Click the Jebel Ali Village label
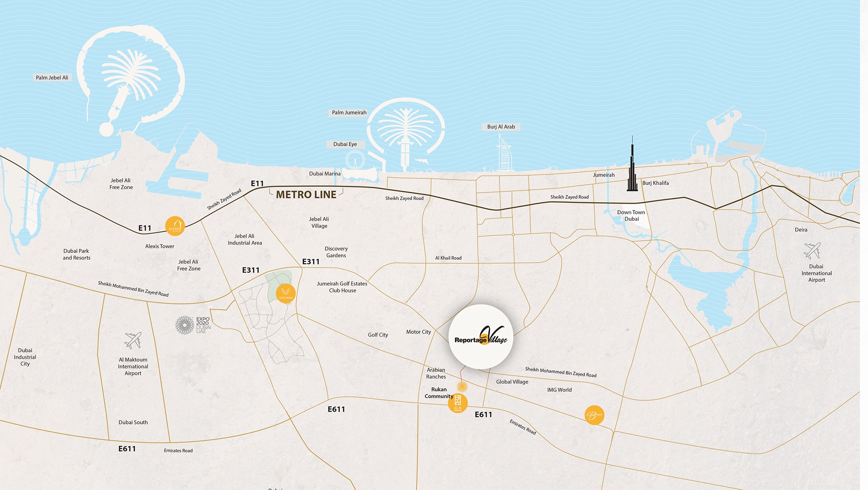The image size is (868, 490). point(319,223)
